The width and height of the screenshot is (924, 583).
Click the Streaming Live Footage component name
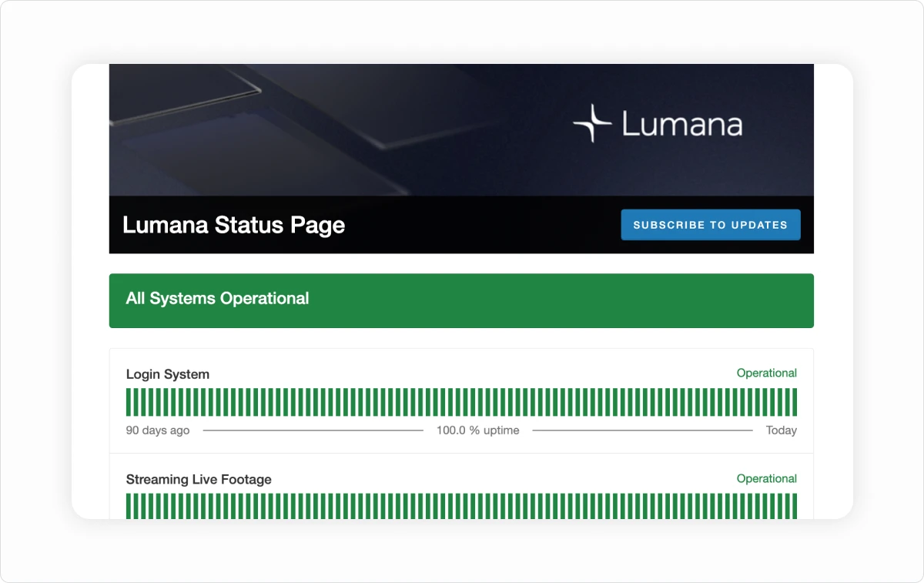tap(199, 479)
